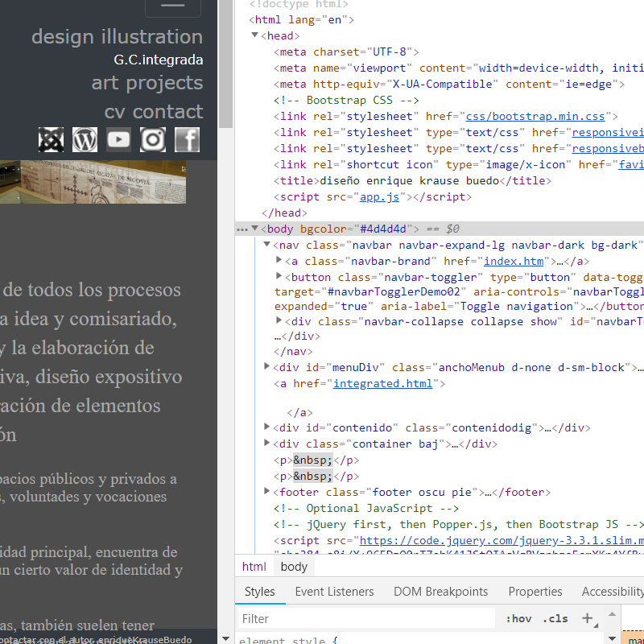644x644 pixels.
Task: Open the Facebook icon link
Action: pos(187,139)
